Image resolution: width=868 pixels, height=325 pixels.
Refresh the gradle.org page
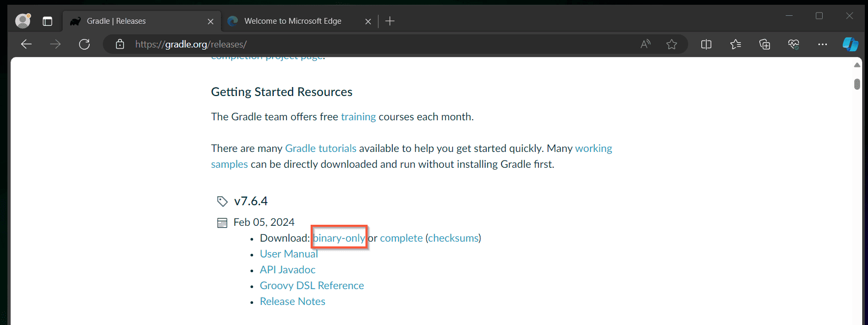point(84,44)
